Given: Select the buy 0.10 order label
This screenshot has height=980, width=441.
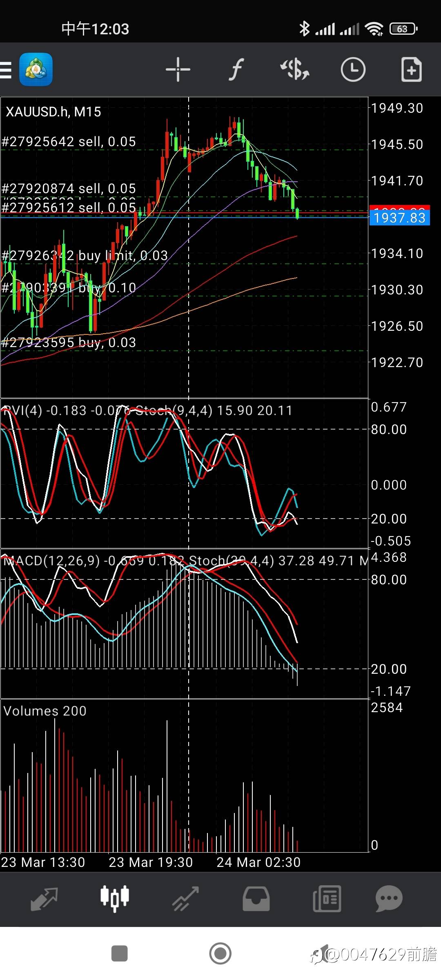Looking at the screenshot, I should pyautogui.click(x=69, y=288).
